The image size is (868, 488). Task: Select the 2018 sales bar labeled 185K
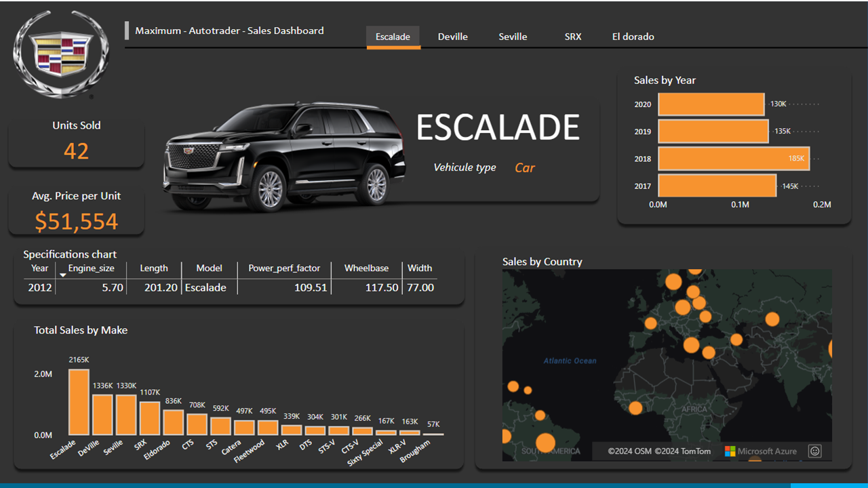click(734, 159)
